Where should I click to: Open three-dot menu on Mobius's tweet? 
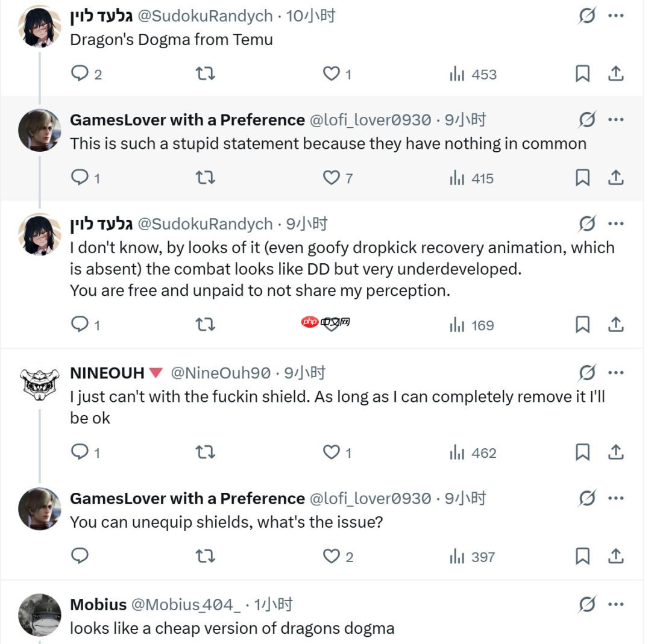[615, 604]
